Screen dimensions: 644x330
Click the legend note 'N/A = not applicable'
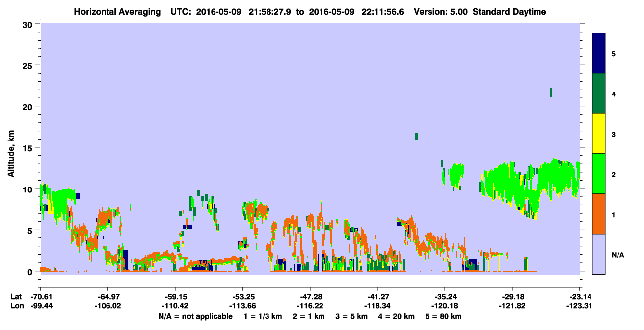[x=195, y=316]
